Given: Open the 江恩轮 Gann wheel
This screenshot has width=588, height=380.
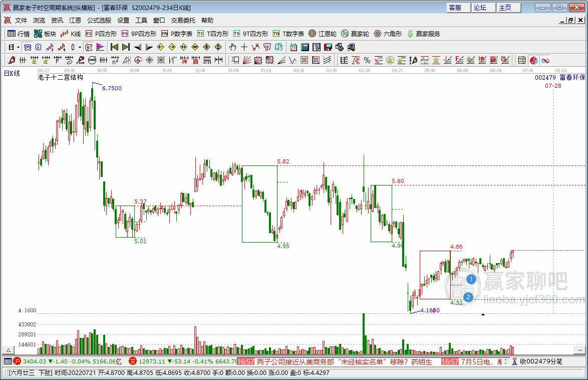Looking at the screenshot, I should click(x=323, y=34).
